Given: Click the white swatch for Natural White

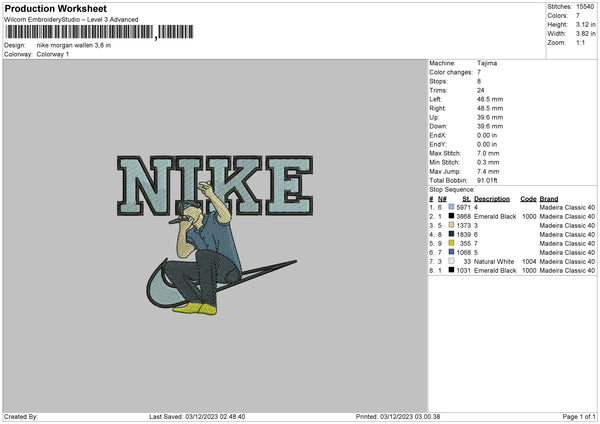Looking at the screenshot, I should (452, 261).
